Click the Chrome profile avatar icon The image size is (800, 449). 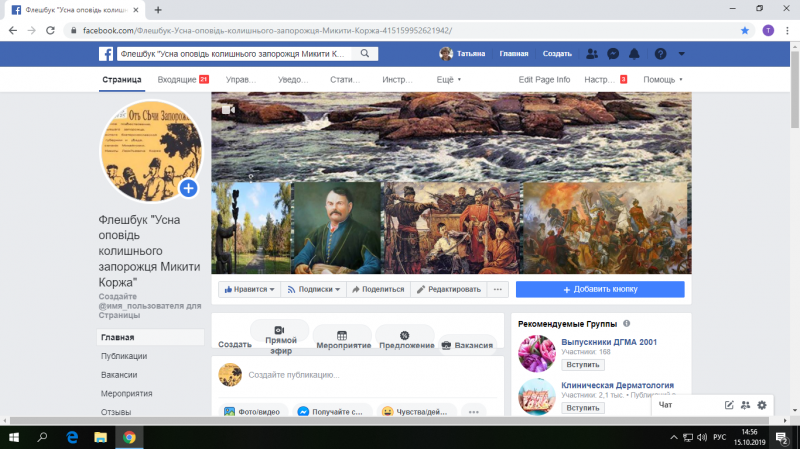[768, 31]
